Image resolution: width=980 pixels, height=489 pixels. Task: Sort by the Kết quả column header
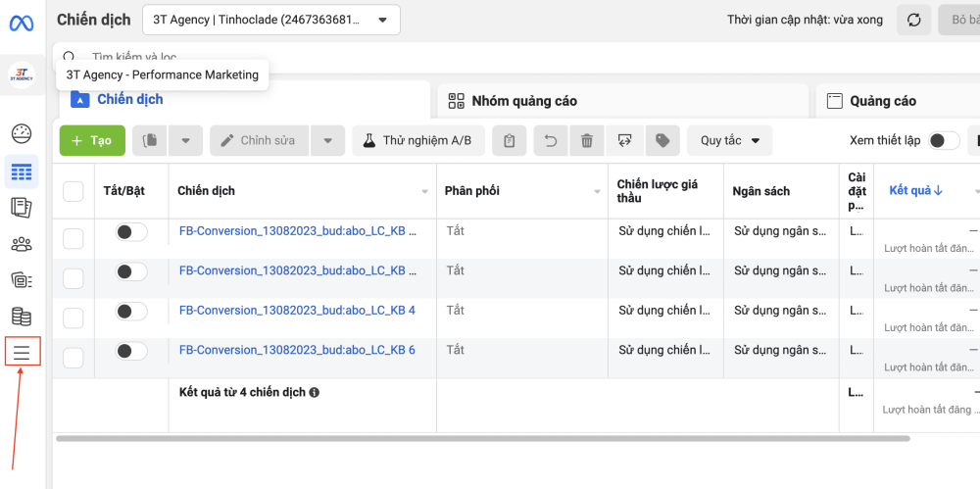915,191
